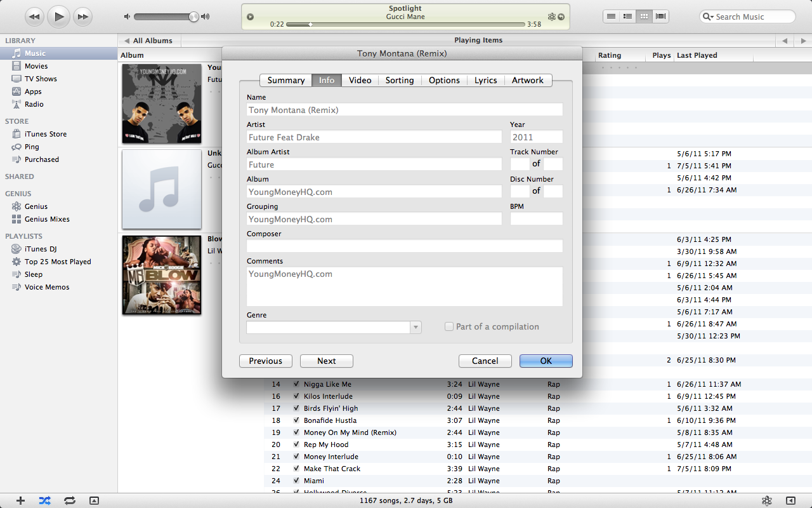Screen dimensions: 812x508
Task: Click the play button in toolbar
Action: 58,17
